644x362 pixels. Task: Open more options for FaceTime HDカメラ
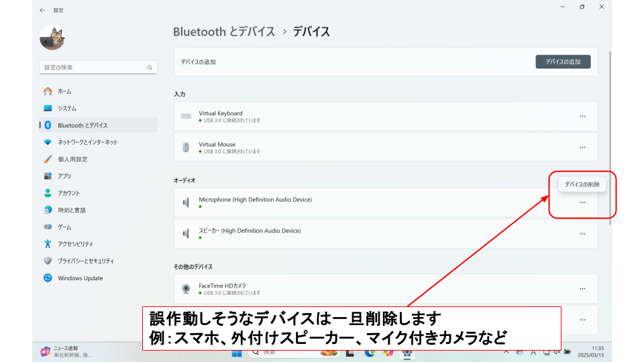[x=582, y=289]
